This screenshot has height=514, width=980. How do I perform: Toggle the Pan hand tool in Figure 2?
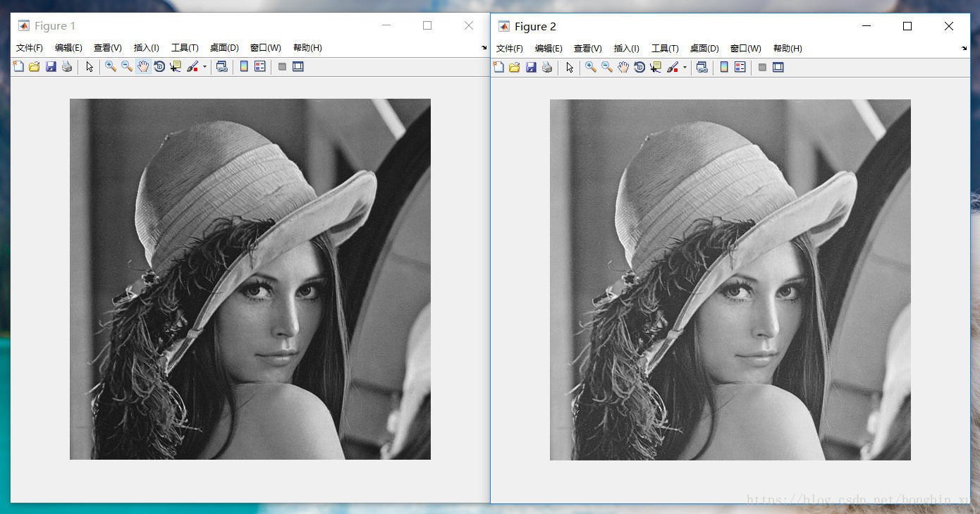(x=623, y=67)
